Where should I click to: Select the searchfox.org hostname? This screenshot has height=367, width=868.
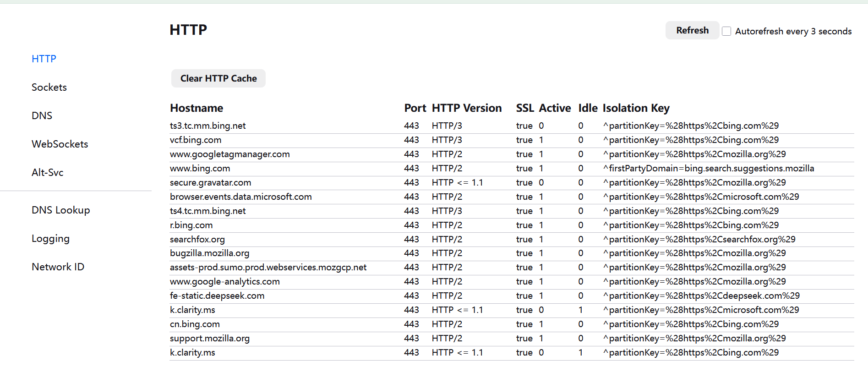coord(197,239)
